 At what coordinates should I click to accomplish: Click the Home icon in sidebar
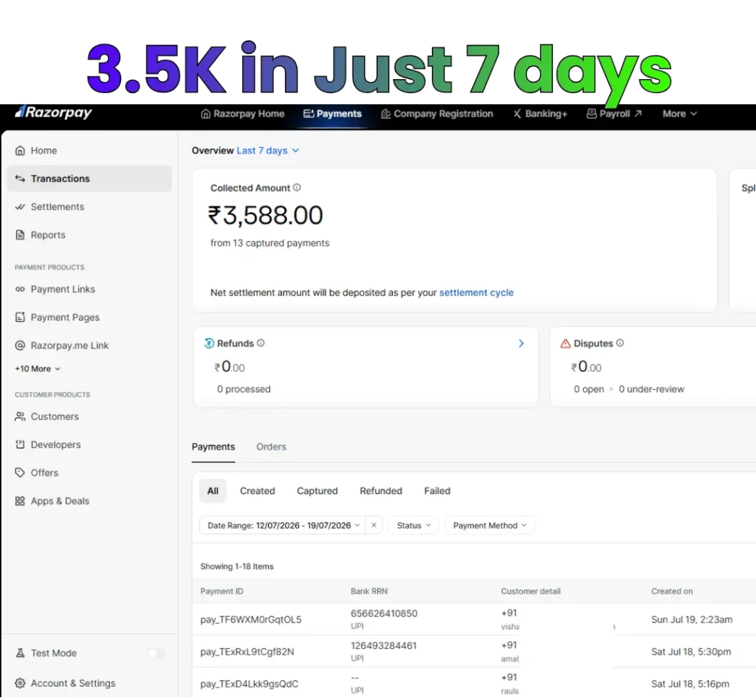20,151
